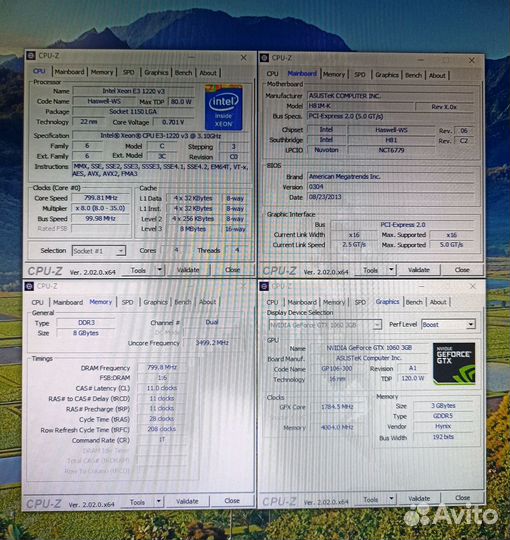
Task: Click Close button in Memory window
Action: coord(232,501)
